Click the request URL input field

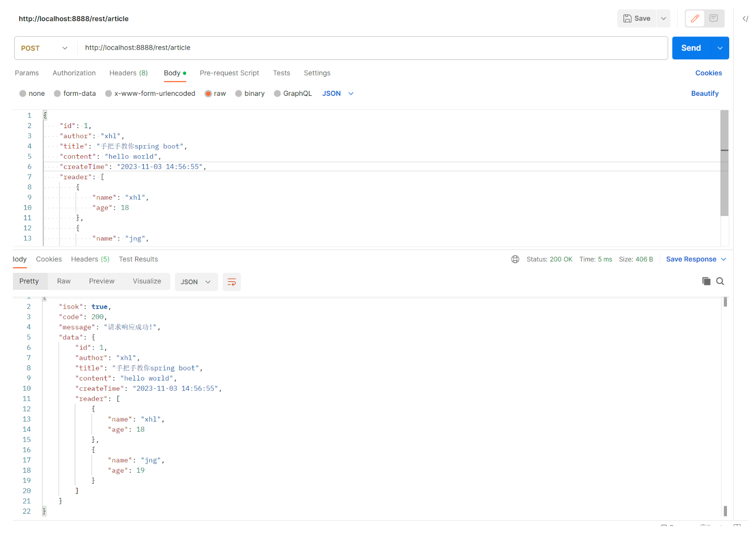coord(369,48)
